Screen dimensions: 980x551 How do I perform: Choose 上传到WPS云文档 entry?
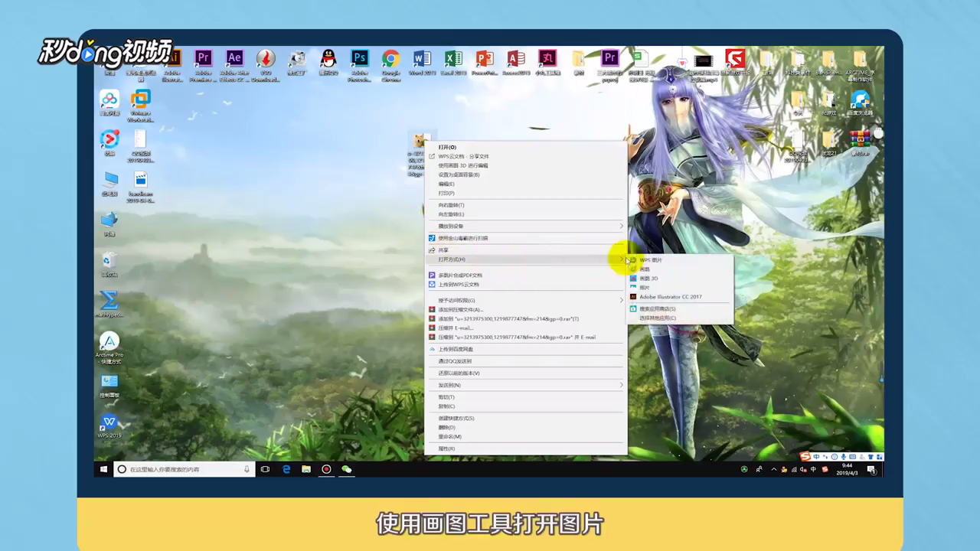pos(526,285)
